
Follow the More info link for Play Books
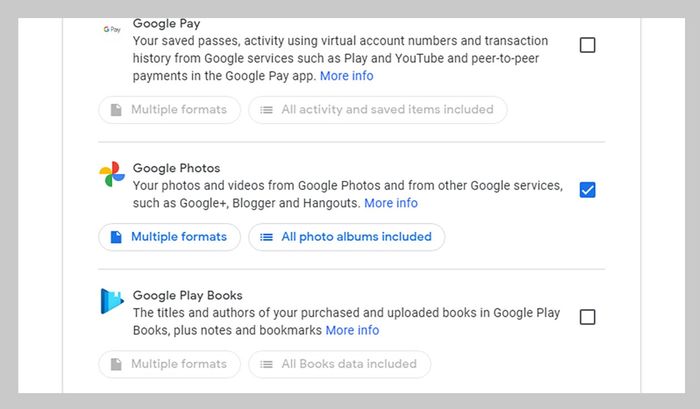(352, 330)
